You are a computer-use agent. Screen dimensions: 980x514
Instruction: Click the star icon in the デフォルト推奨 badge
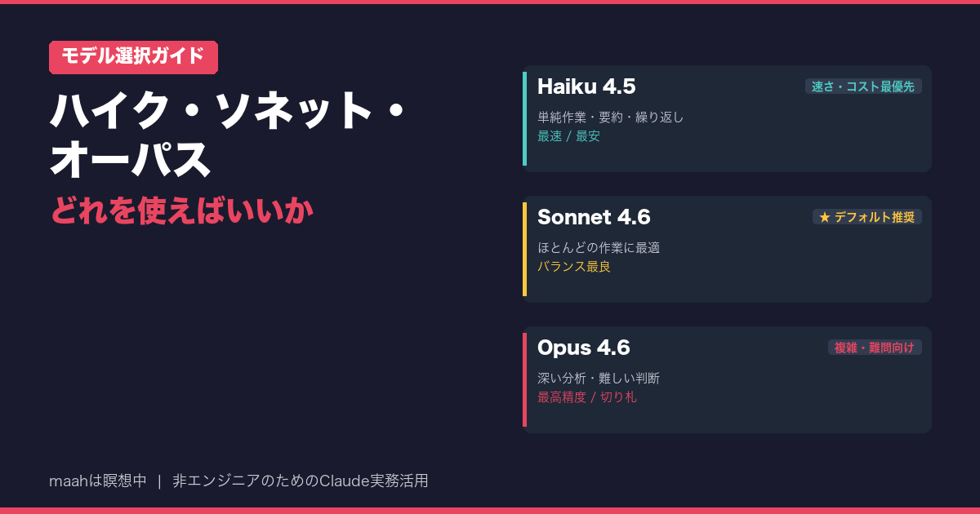pos(824,217)
